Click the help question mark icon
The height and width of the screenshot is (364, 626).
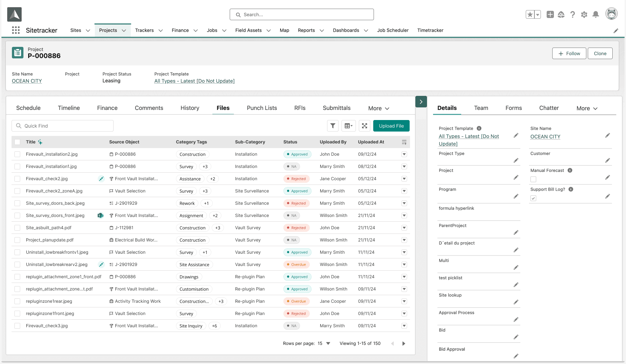point(573,14)
